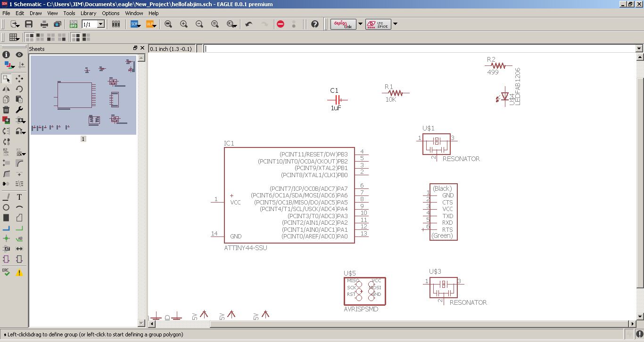The height and width of the screenshot is (342, 644).
Task: Switch to board with SCH/BRD button
Action: [74, 24]
